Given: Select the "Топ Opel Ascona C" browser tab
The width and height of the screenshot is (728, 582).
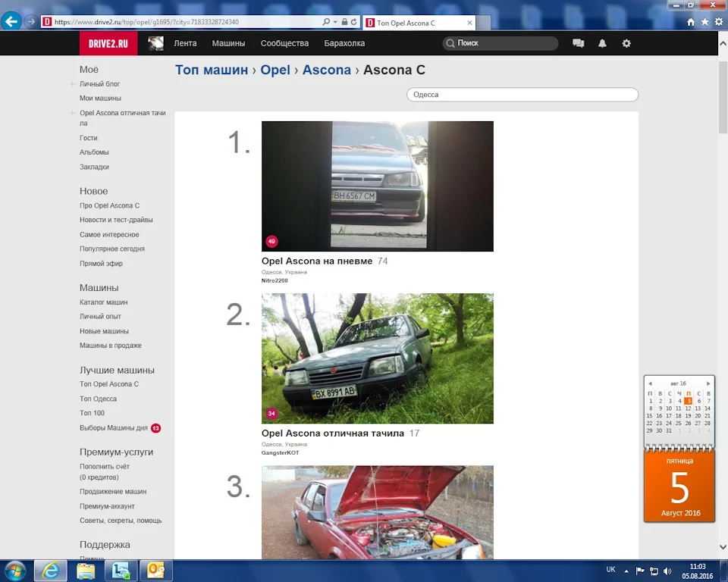Looking at the screenshot, I should (x=419, y=23).
